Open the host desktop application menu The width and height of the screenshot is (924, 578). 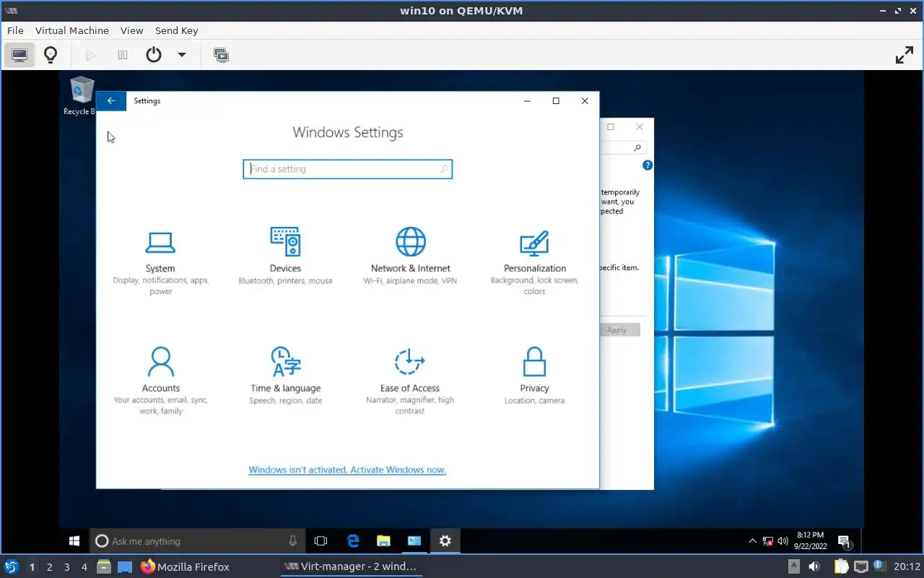[x=11, y=566]
